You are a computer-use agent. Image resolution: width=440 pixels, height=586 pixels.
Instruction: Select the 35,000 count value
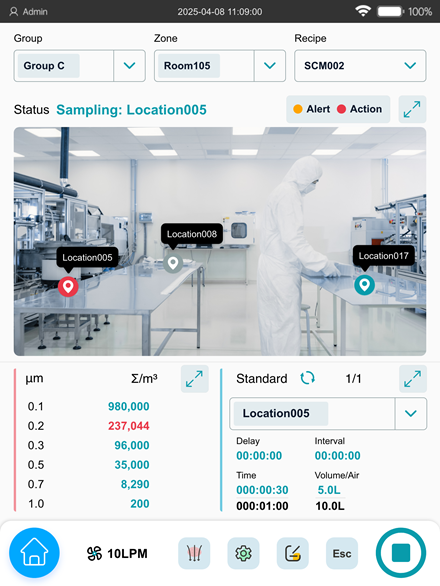pyautogui.click(x=132, y=465)
